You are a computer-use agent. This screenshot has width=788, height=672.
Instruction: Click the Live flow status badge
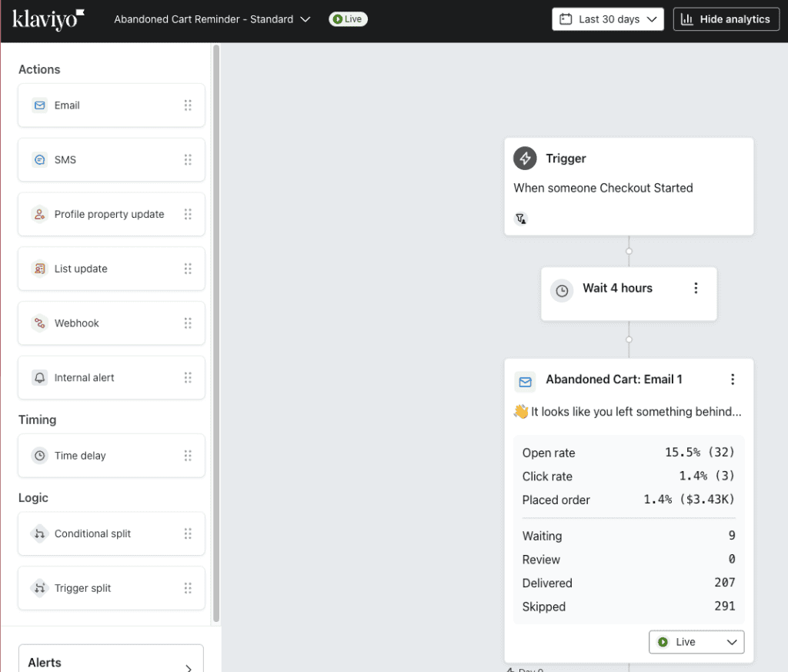[349, 19]
